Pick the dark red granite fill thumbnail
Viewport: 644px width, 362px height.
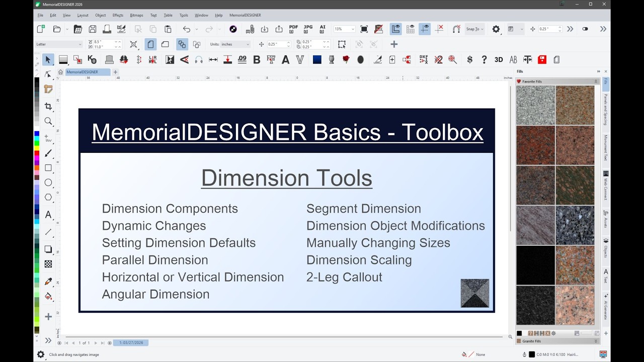(535, 145)
